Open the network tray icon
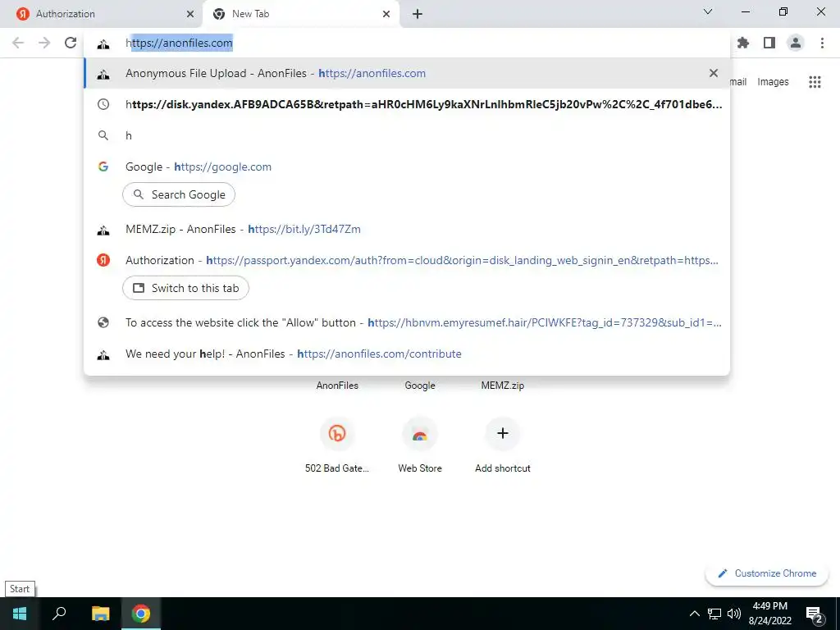This screenshot has width=840, height=630. 714,614
